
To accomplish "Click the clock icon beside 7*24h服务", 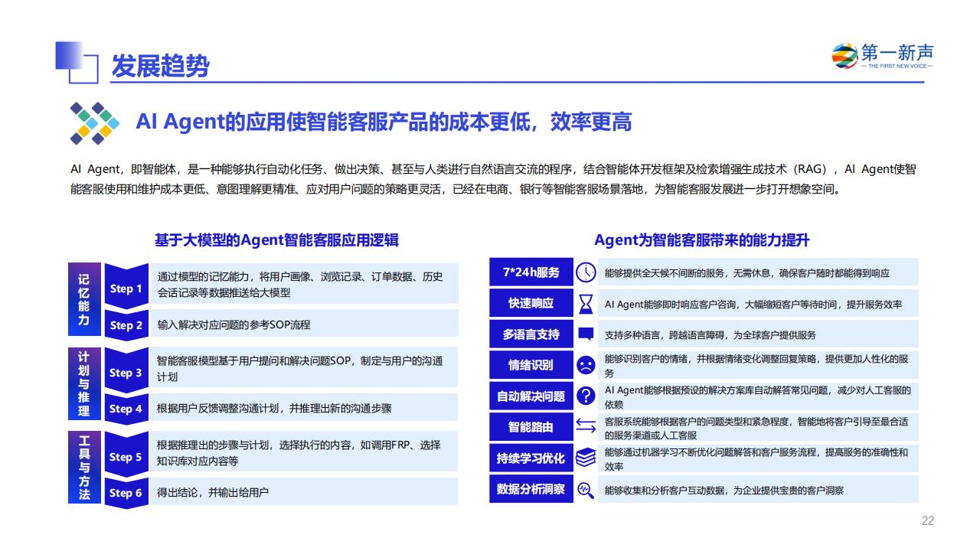I will click(586, 272).
